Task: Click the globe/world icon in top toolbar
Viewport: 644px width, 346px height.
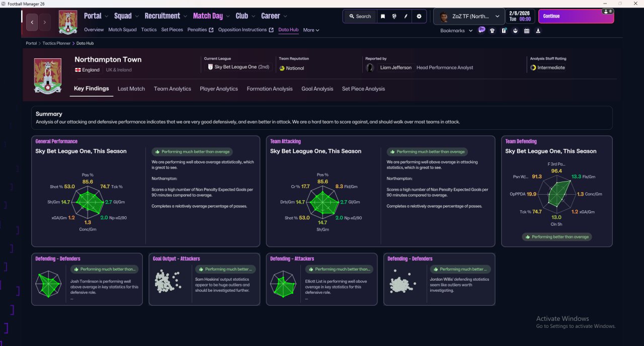Action: pos(394,16)
